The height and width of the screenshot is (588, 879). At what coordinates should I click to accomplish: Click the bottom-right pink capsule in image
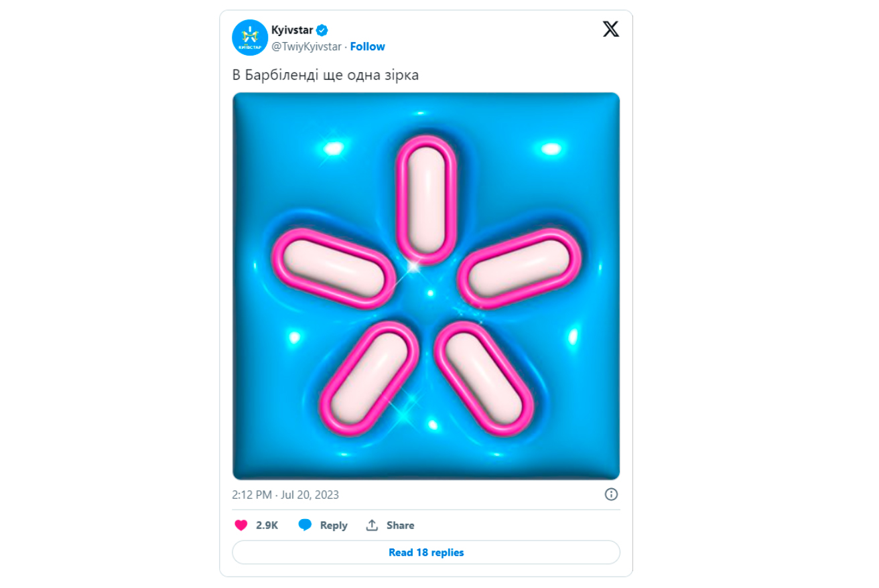(x=484, y=378)
